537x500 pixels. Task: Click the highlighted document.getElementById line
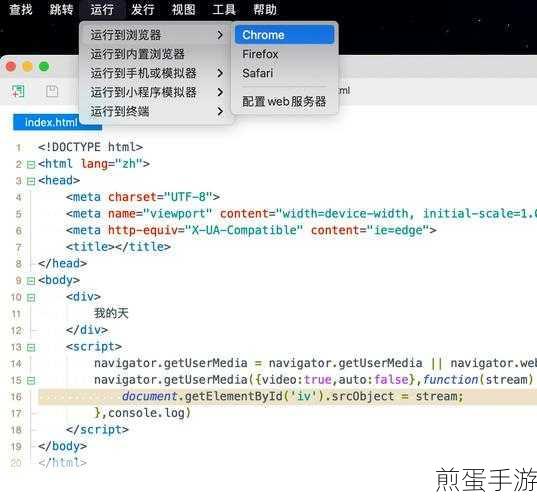click(287, 397)
